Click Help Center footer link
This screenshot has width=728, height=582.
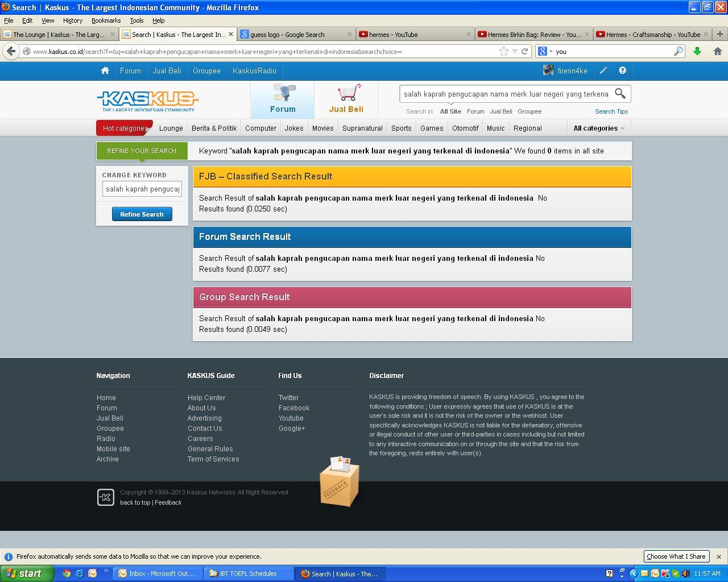click(x=206, y=398)
